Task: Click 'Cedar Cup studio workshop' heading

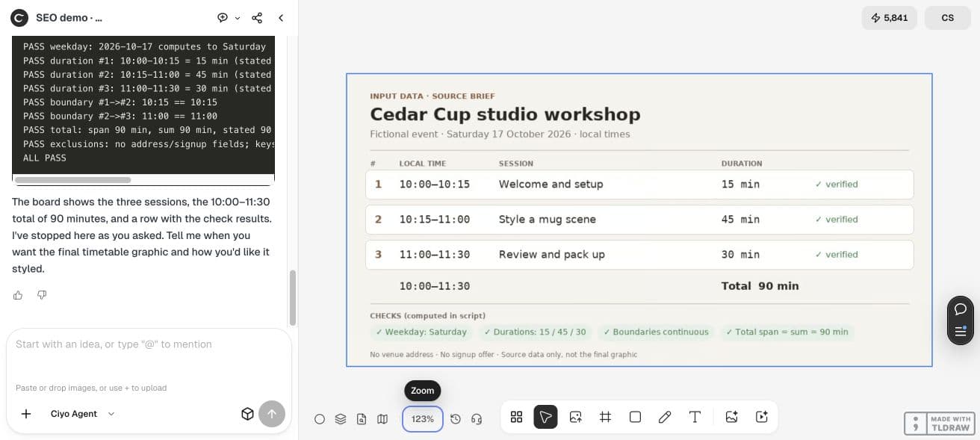Action: [505, 114]
